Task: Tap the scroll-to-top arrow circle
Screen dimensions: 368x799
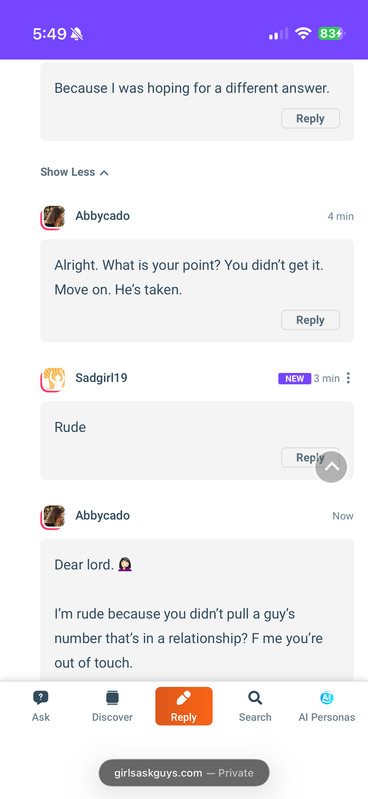Action: pyautogui.click(x=331, y=467)
